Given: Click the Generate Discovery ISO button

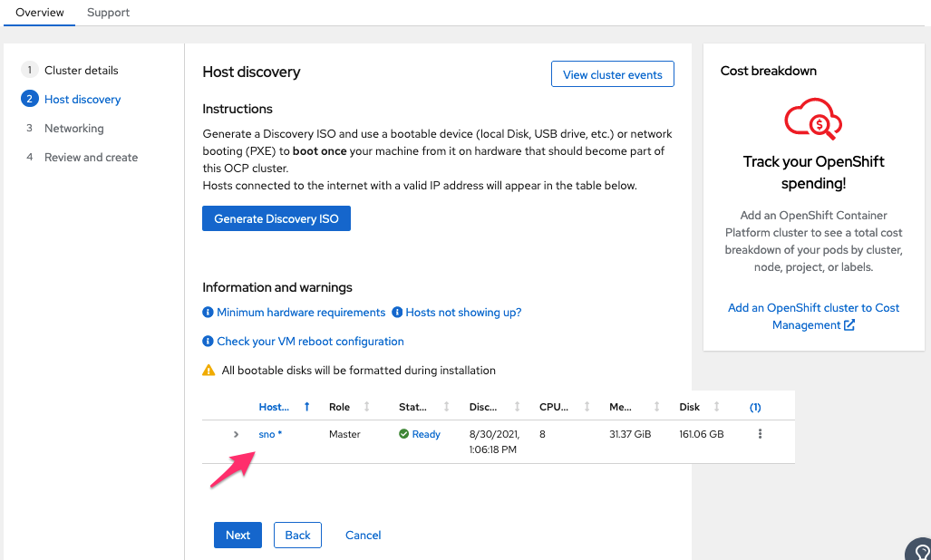Looking at the screenshot, I should pos(276,217).
